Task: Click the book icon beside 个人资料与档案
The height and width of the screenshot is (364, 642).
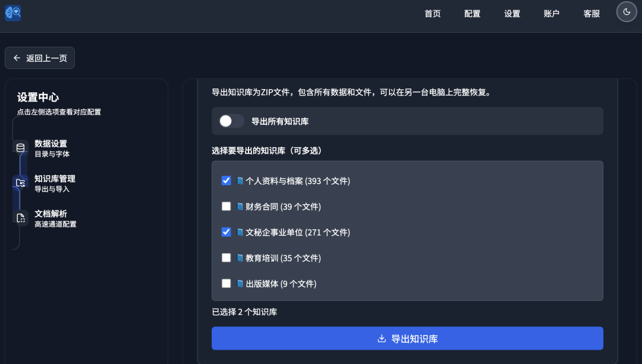Action: click(240, 181)
